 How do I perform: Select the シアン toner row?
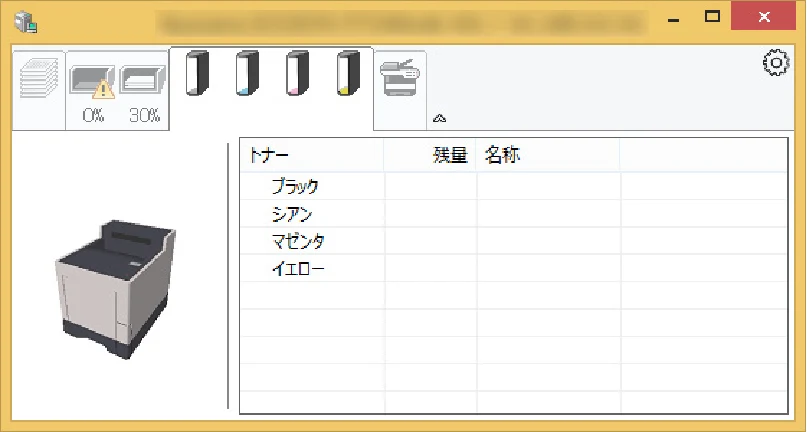pos(514,214)
